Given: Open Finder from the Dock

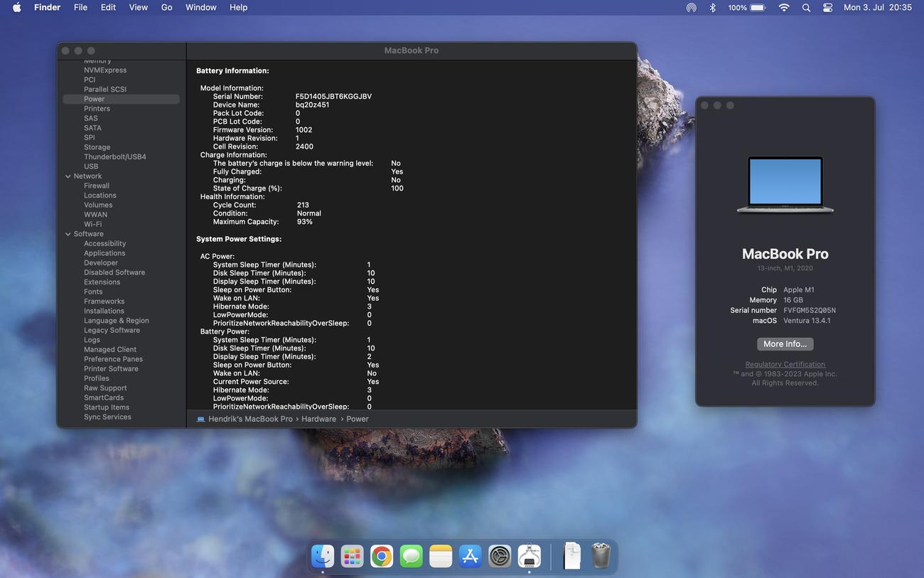Looking at the screenshot, I should pyautogui.click(x=323, y=556).
